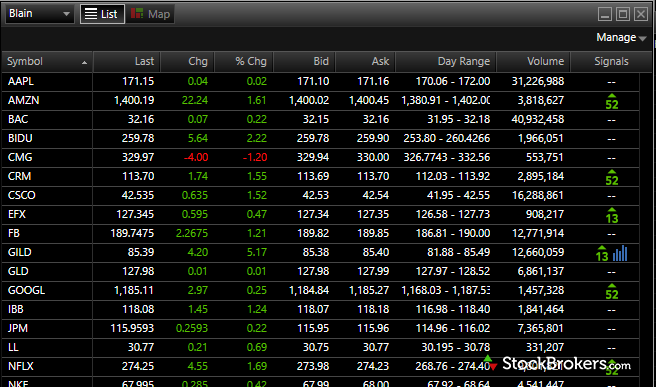Screen dimensions: 656x387
Task: Select the AAPL symbol row
Action: pos(320,82)
